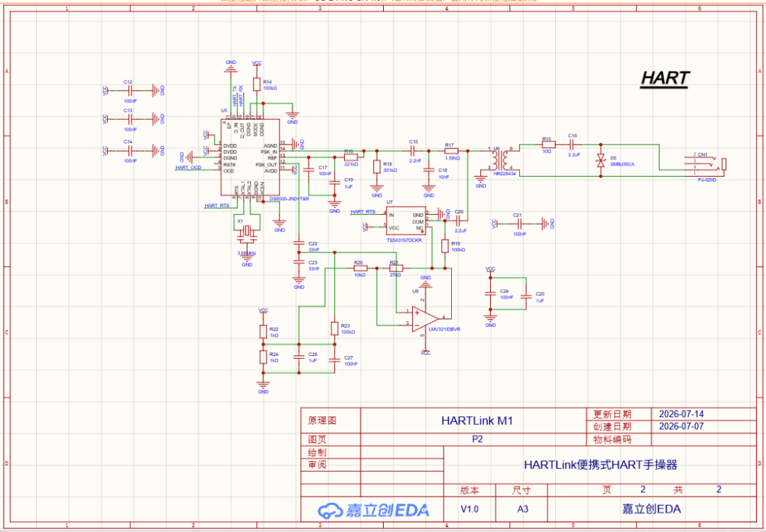This screenshot has height=532, width=766.
Task: Click the TS5A3167DCKR part name
Action: (x=404, y=240)
